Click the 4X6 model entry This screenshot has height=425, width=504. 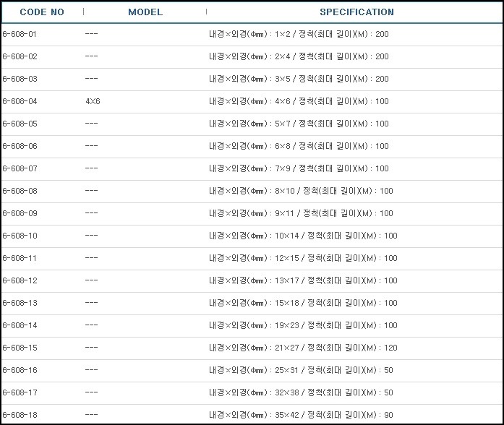pos(93,101)
